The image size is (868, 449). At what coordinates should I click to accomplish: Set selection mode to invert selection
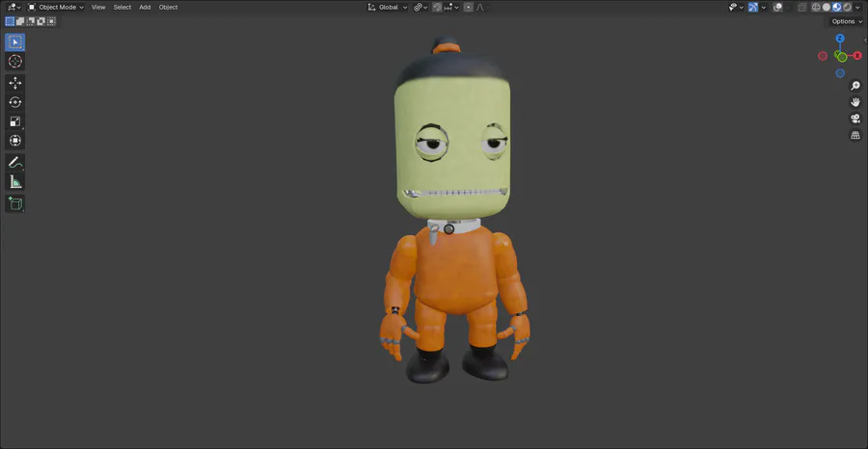41,21
